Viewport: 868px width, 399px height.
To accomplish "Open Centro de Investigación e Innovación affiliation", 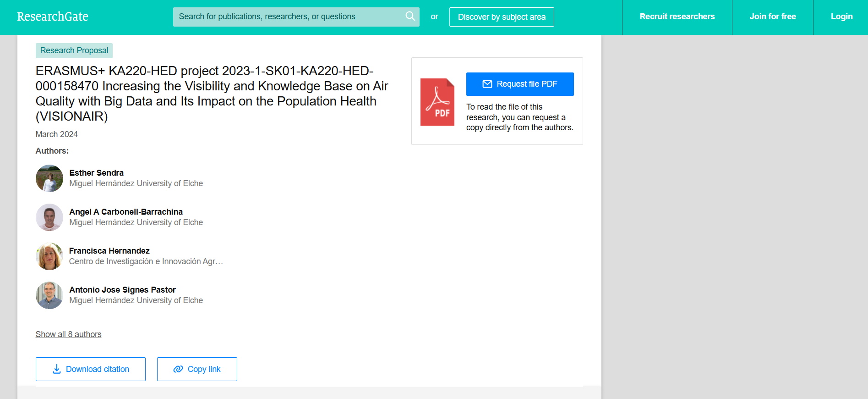I will click(x=146, y=261).
